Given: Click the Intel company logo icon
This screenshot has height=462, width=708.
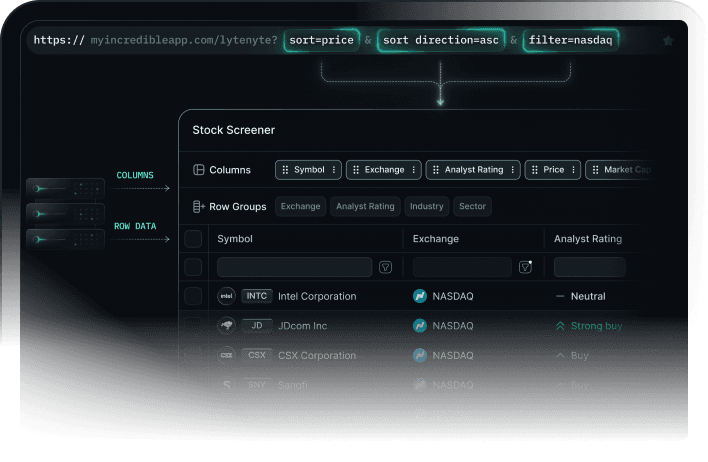Looking at the screenshot, I should pos(226,296).
